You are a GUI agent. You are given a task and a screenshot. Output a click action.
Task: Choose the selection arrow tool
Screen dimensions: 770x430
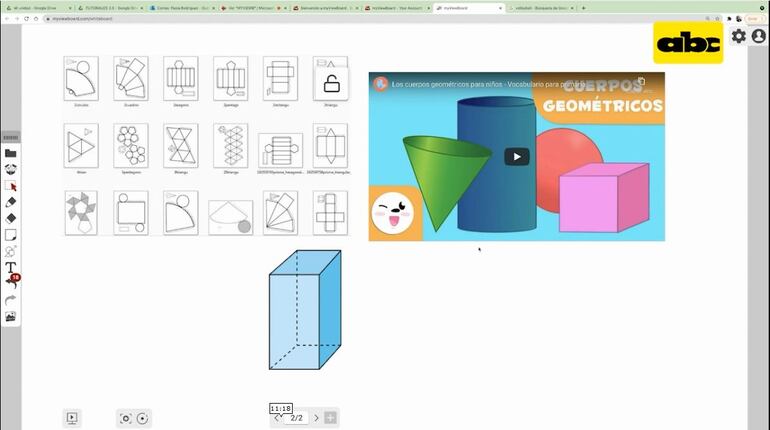click(x=11, y=186)
